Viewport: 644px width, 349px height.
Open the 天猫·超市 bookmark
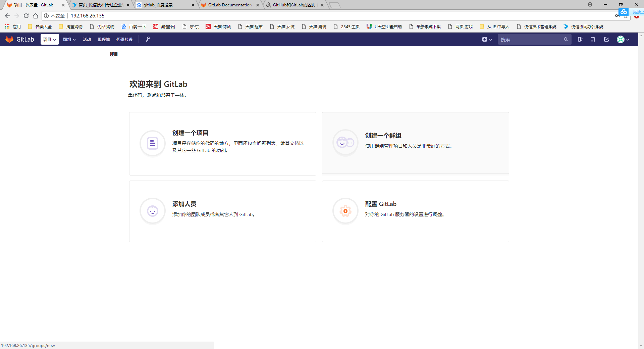coord(250,27)
